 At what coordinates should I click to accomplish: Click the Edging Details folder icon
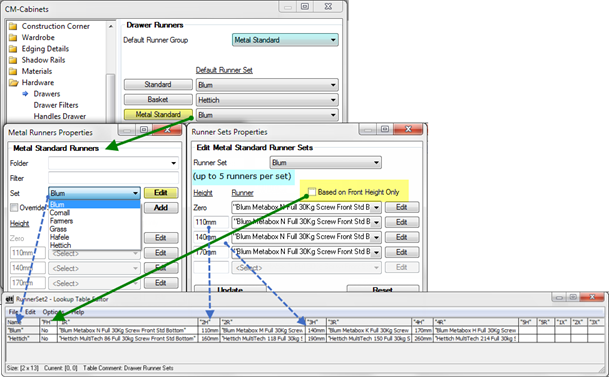13,49
